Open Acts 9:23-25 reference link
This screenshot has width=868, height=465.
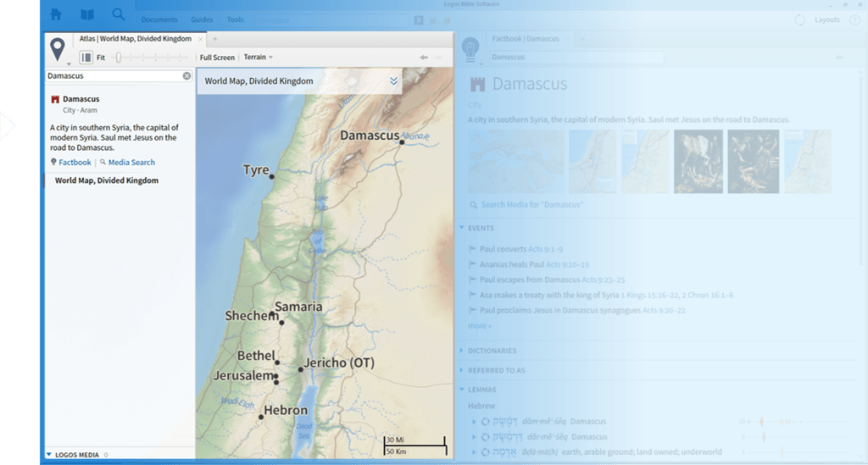[603, 280]
